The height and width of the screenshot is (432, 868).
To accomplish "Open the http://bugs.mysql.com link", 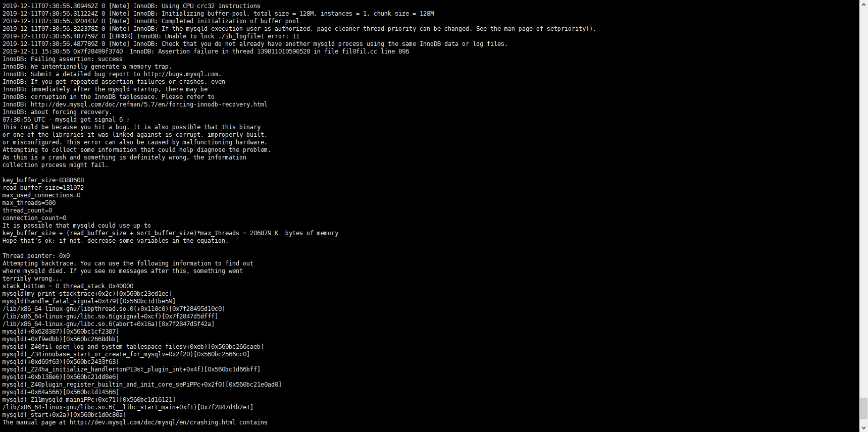I will [181, 74].
